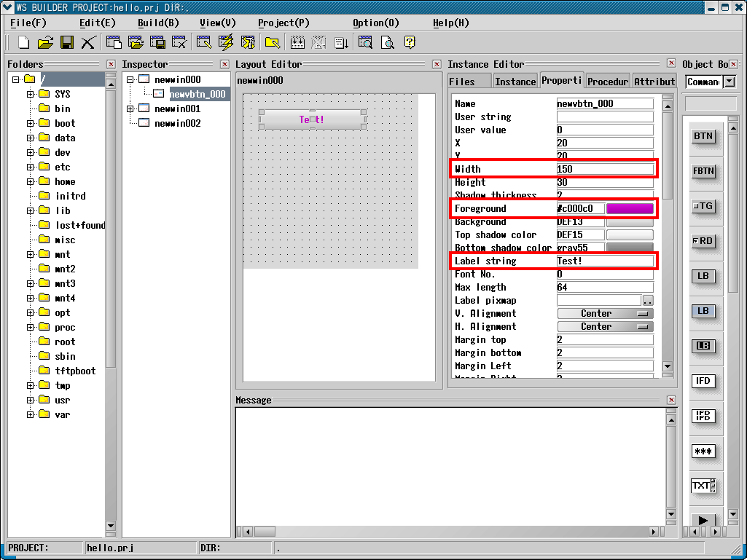Click the Open project folder icon
This screenshot has height=560, width=747.
(45, 42)
